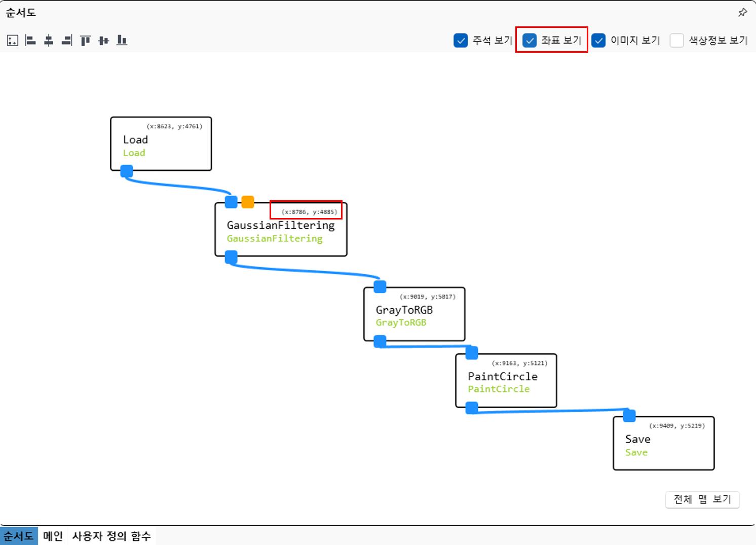756x545 pixels.
Task: Uncheck the 주석 보기 checkbox
Action: tap(461, 41)
